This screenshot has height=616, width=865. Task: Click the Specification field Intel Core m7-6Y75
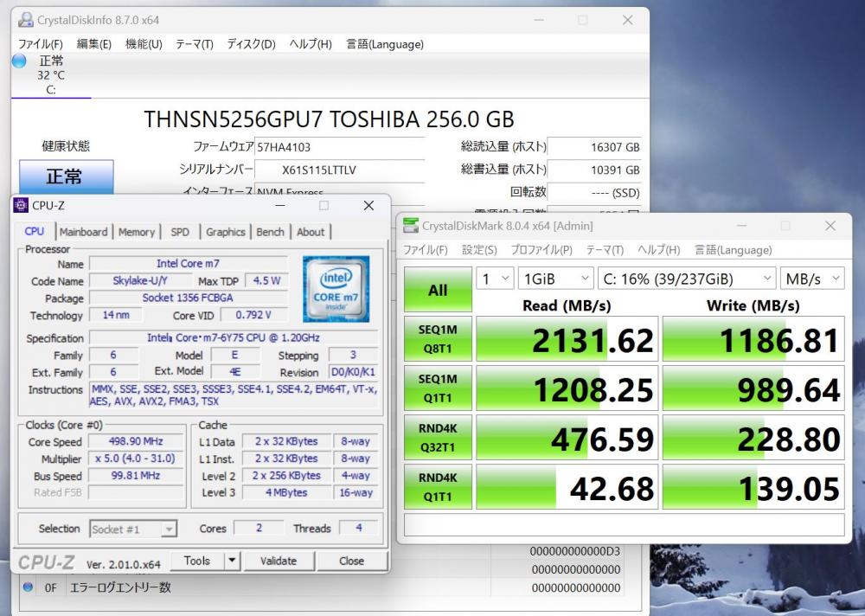(x=234, y=337)
